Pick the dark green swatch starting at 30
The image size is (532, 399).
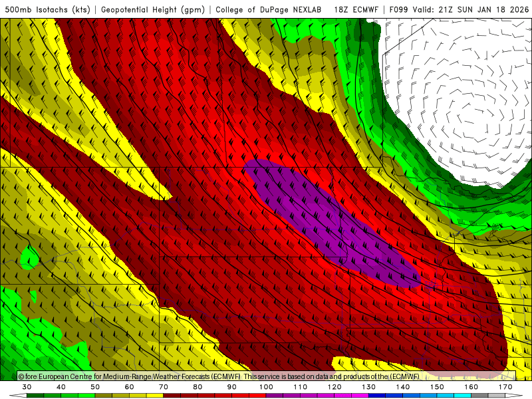click(x=35, y=396)
